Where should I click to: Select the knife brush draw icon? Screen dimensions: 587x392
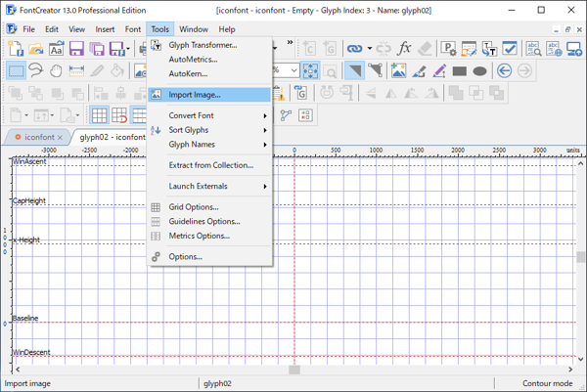pos(419,70)
